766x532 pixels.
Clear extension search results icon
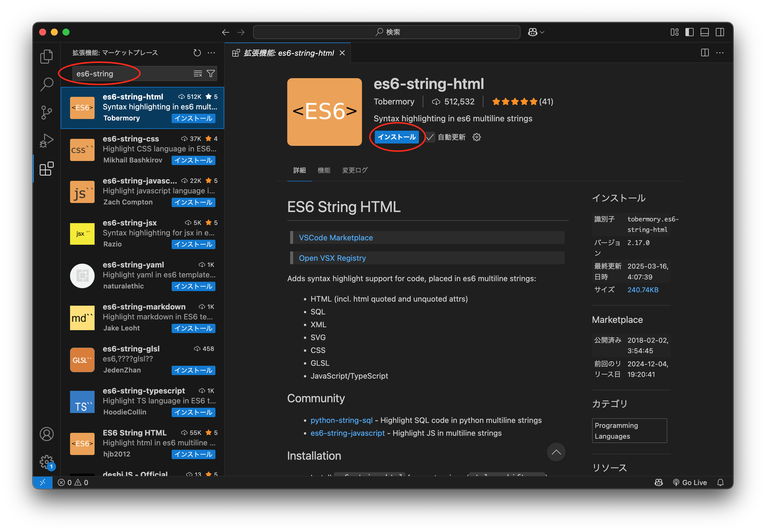click(198, 74)
